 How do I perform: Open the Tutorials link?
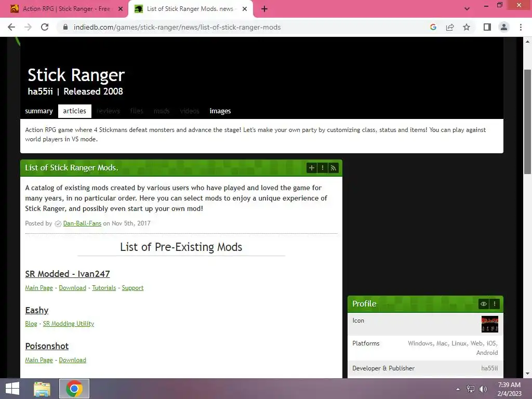coord(104,288)
